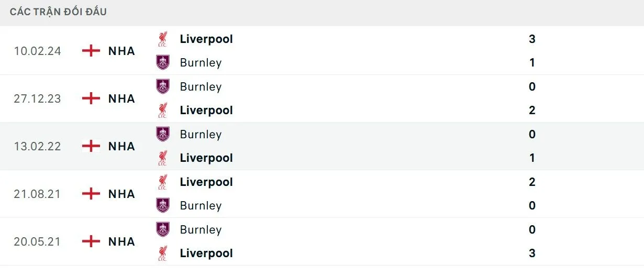This screenshot has width=644, height=276.
Task: Click Liverpool crest in 10.02.24 match
Action: click(x=163, y=39)
